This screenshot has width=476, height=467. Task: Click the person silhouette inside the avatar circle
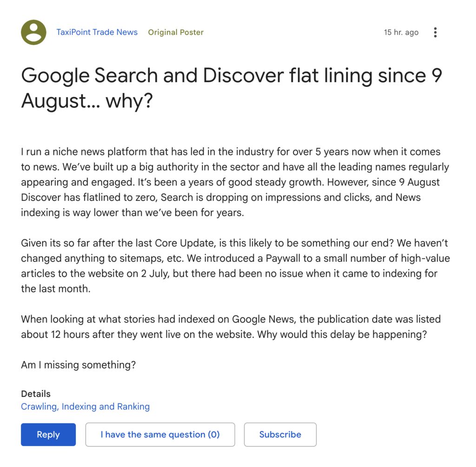point(33,32)
